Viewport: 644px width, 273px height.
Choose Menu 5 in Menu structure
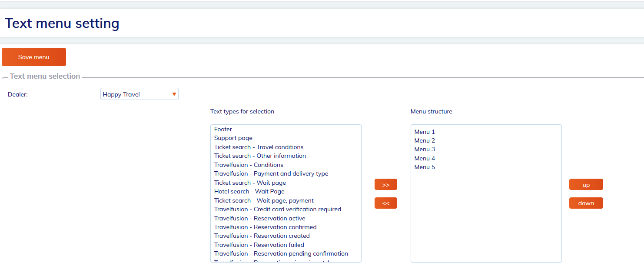(425, 167)
